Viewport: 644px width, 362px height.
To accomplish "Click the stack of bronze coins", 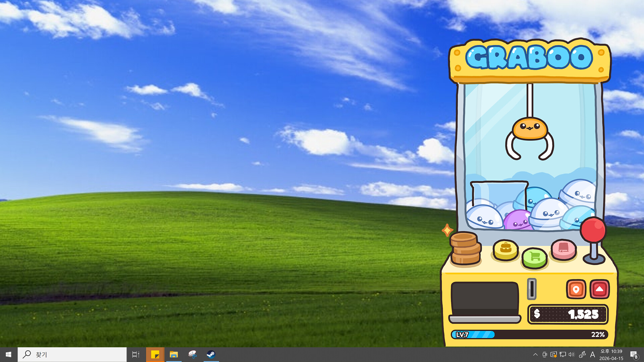I will point(465,248).
